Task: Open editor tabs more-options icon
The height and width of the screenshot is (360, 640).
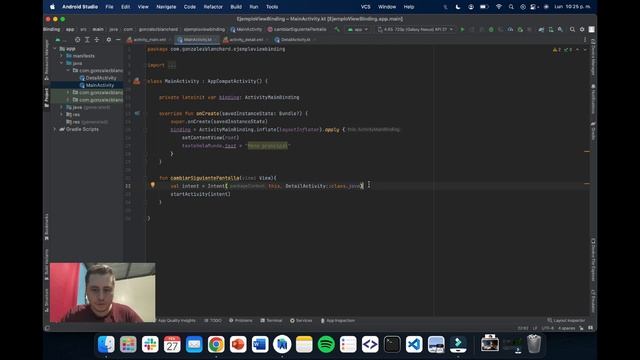Action: [584, 40]
